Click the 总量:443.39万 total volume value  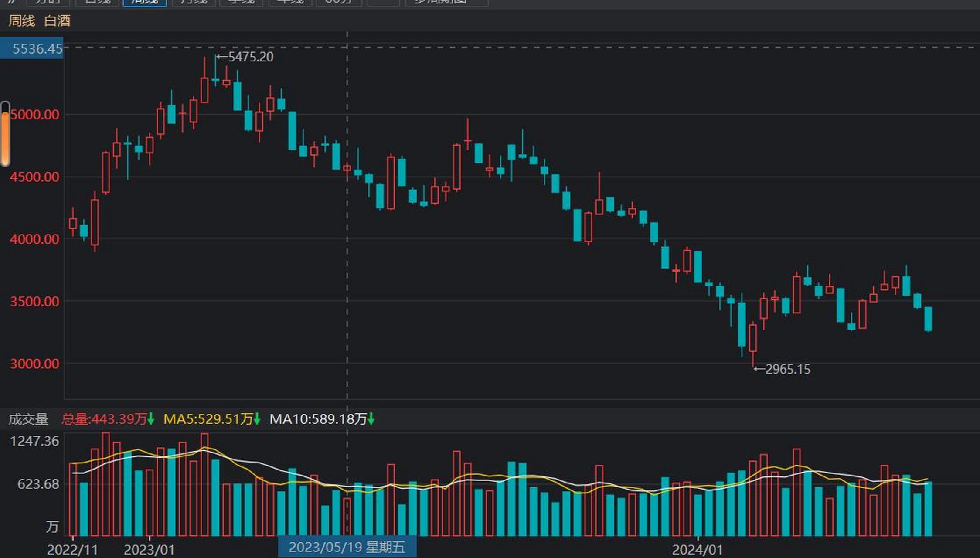104,419
